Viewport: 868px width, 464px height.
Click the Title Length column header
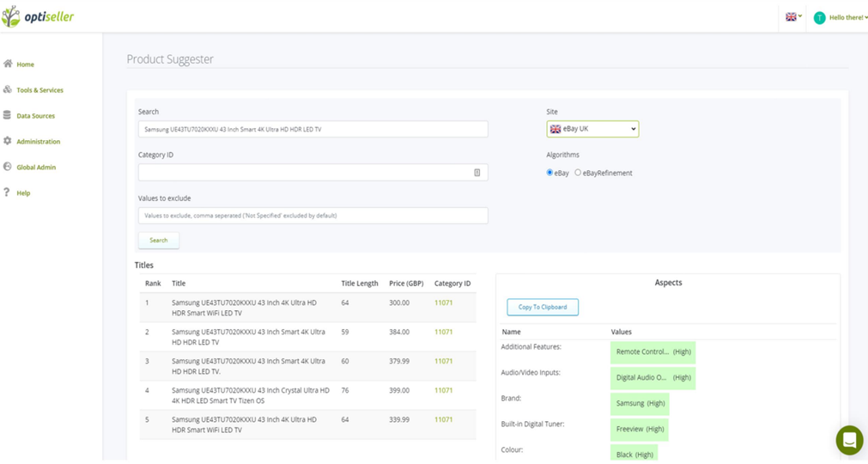point(359,284)
